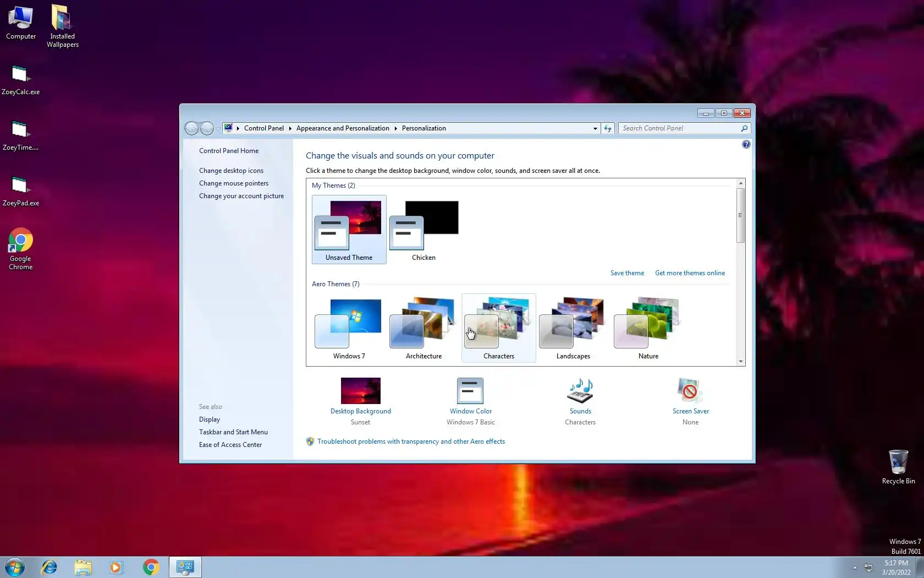
Task: Open the Window Color icon
Action: [x=470, y=391]
